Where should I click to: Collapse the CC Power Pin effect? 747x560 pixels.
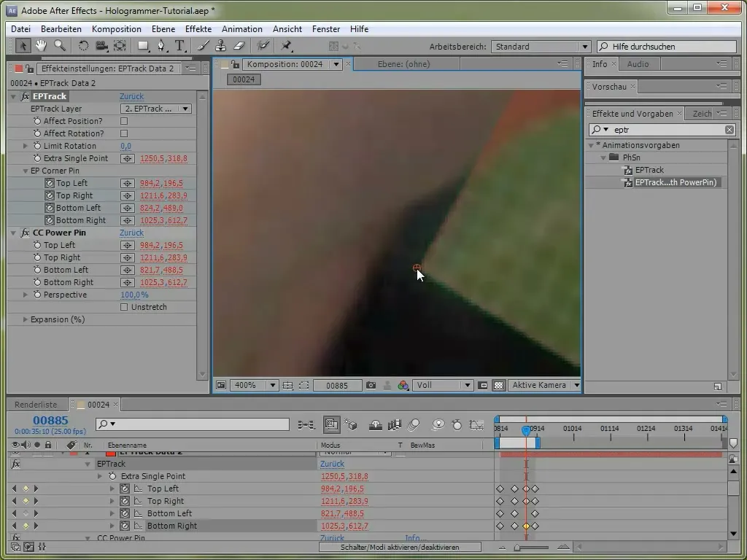point(13,233)
